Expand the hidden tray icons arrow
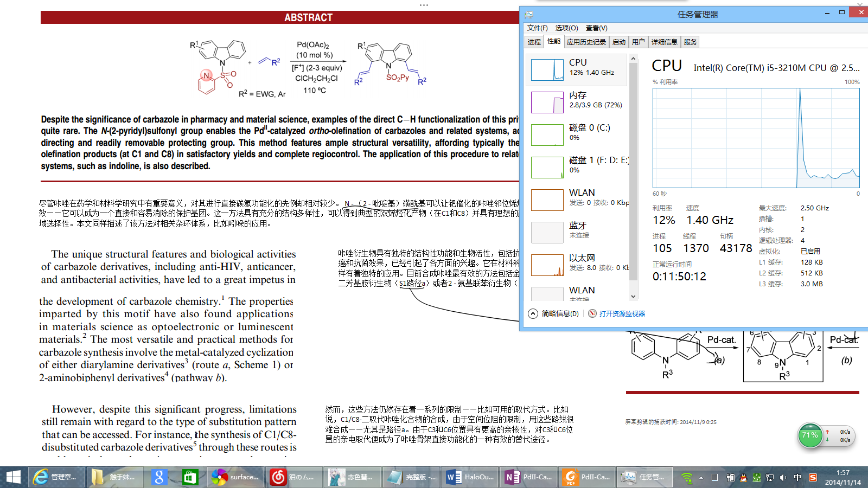 (702, 478)
